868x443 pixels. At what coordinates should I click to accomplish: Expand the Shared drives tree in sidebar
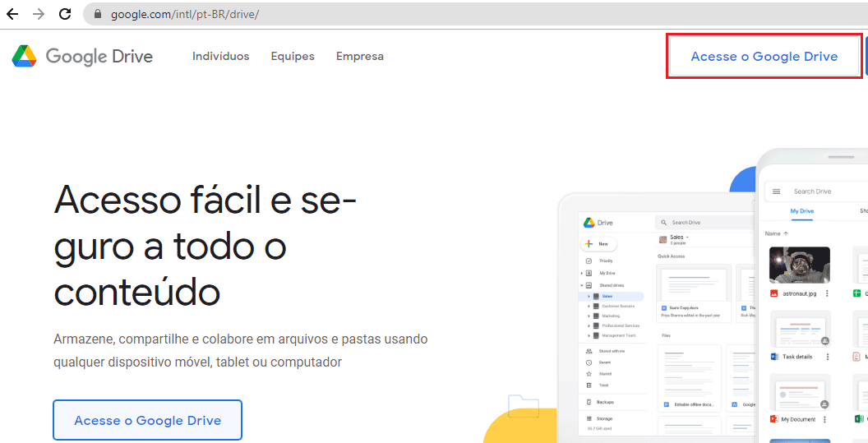[582, 285]
